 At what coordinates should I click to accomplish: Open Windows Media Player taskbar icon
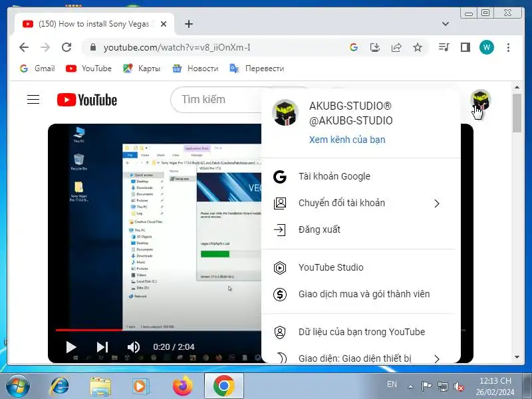(140, 386)
